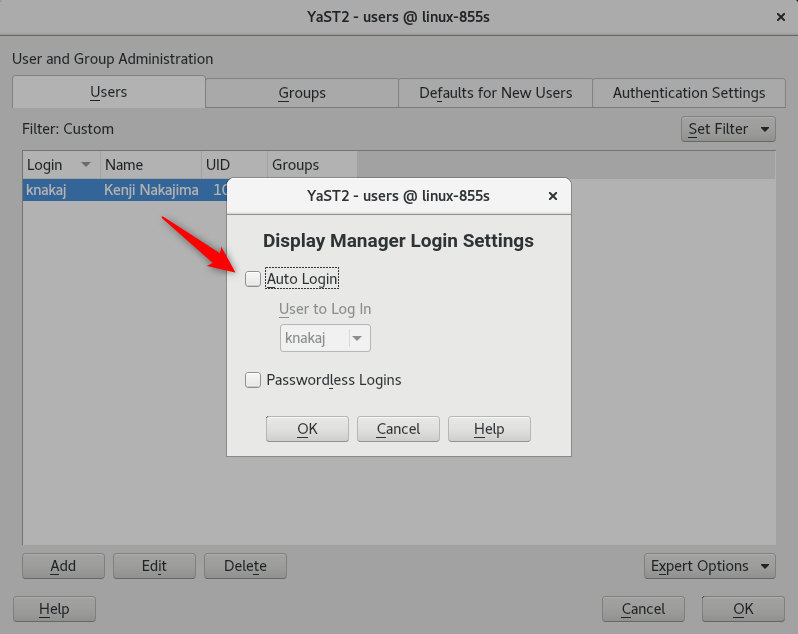Cancel the User and Group Administration window
798x634 pixels.
coord(643,609)
